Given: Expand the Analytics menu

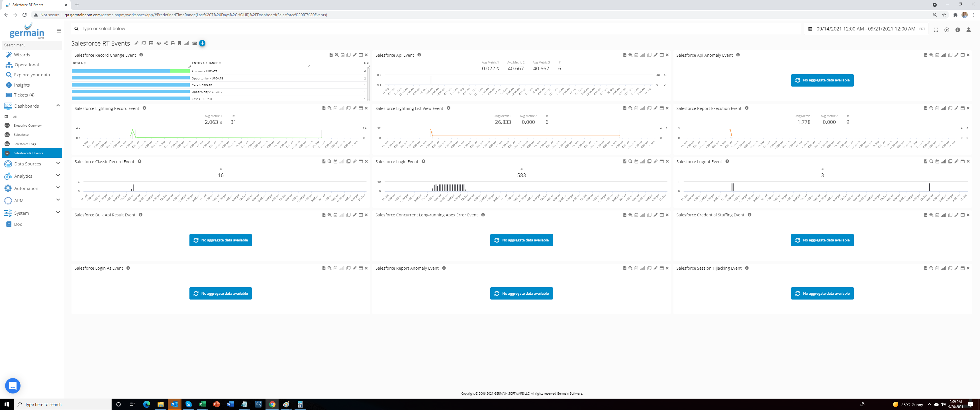Looking at the screenshot, I should click(x=58, y=176).
